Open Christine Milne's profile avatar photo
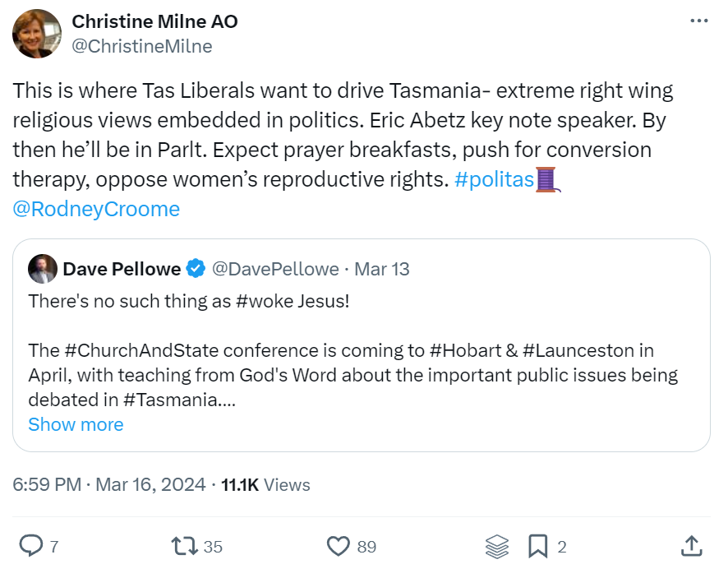The height and width of the screenshot is (578, 728). click(x=37, y=34)
